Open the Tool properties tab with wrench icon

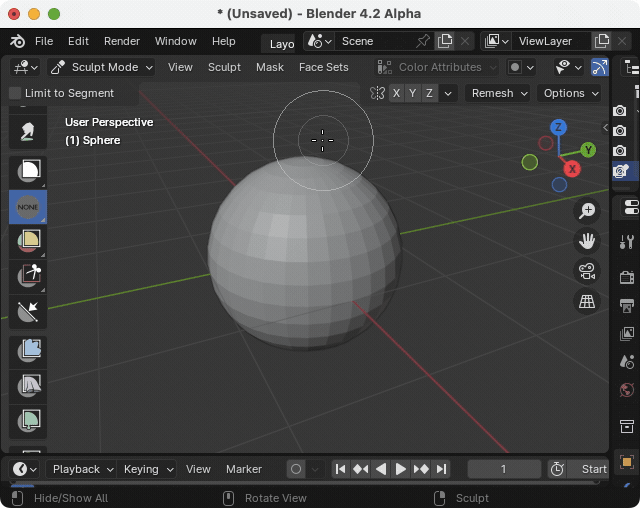coord(627,242)
